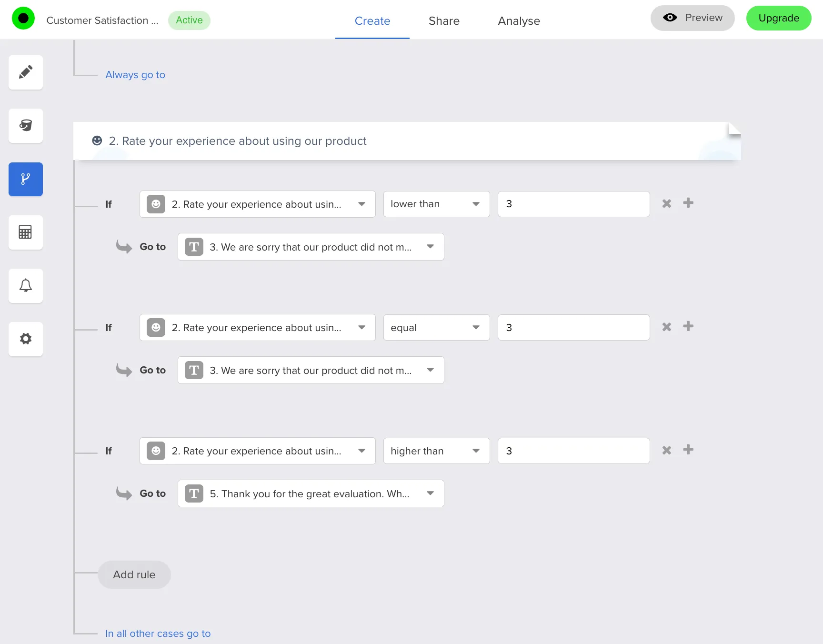Screen dimensions: 823x644
Task: Select the logic branching sidebar icon
Action: pyautogui.click(x=26, y=179)
